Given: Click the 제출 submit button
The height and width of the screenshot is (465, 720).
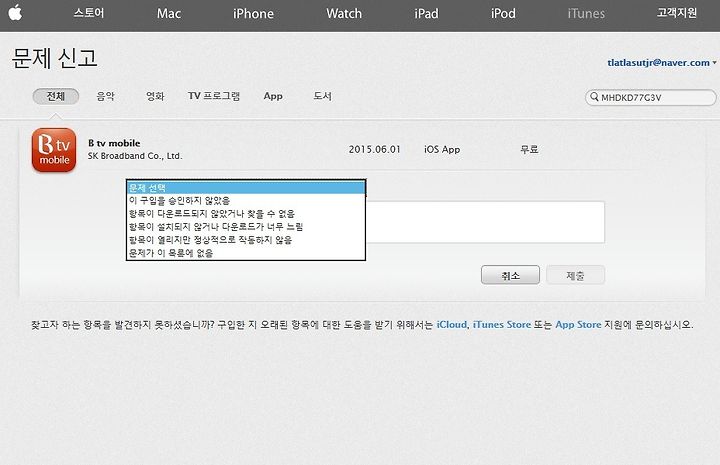Looking at the screenshot, I should [x=575, y=275].
